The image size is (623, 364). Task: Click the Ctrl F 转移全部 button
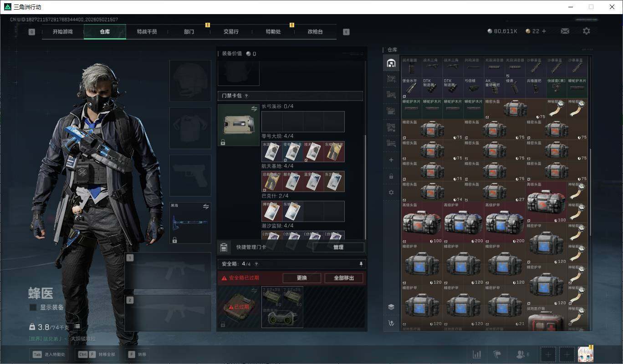click(97, 354)
